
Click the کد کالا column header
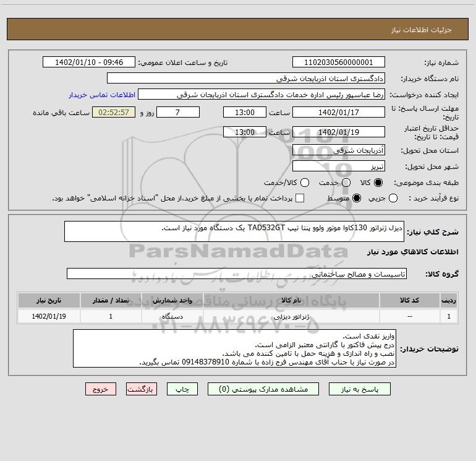(x=409, y=300)
